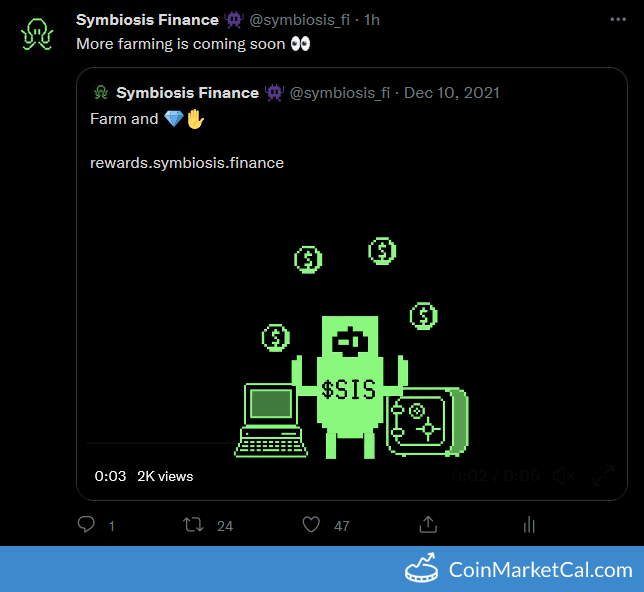Click the reply comment icon
644x592 pixels.
click(87, 524)
